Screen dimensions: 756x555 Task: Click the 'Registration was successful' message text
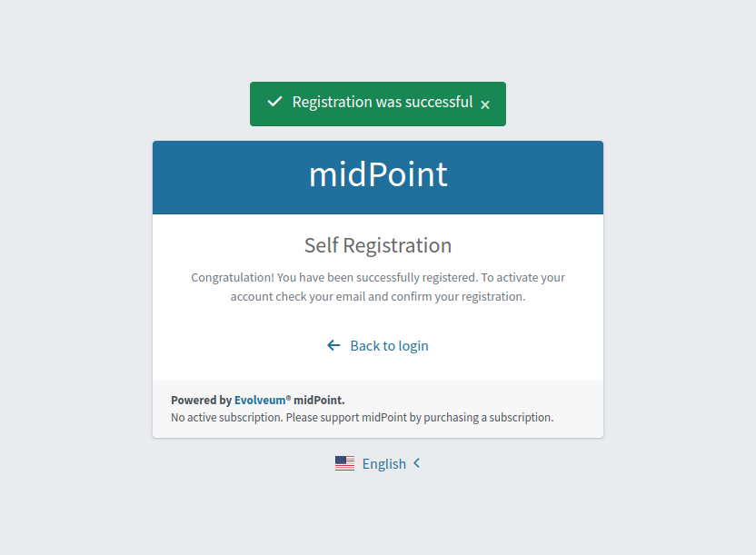click(382, 102)
